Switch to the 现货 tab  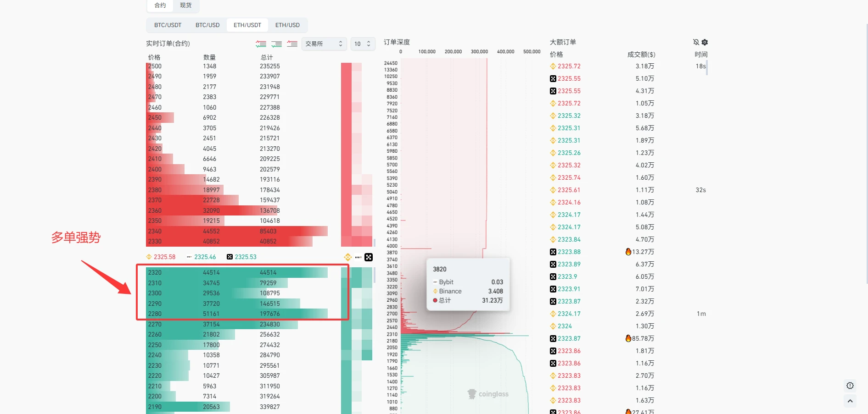click(186, 6)
